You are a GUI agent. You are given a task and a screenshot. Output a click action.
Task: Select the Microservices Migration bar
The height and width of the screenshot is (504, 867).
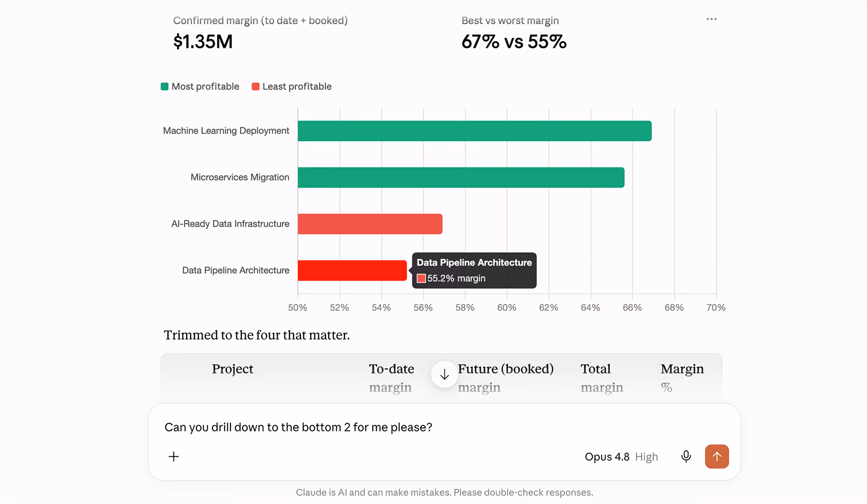[461, 178]
